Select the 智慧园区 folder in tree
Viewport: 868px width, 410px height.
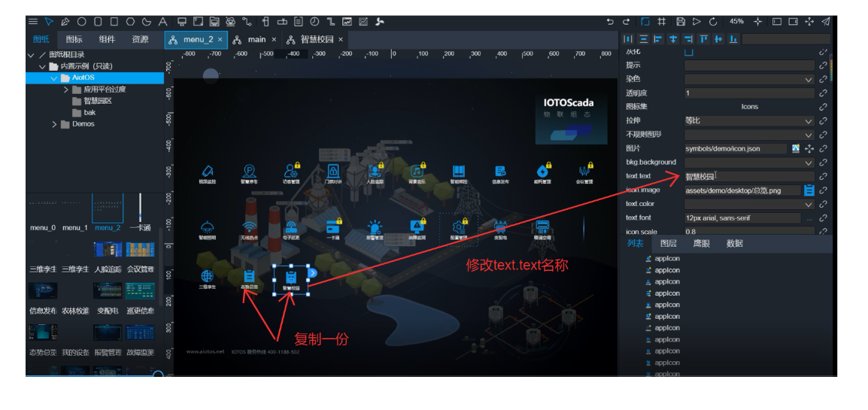point(97,101)
